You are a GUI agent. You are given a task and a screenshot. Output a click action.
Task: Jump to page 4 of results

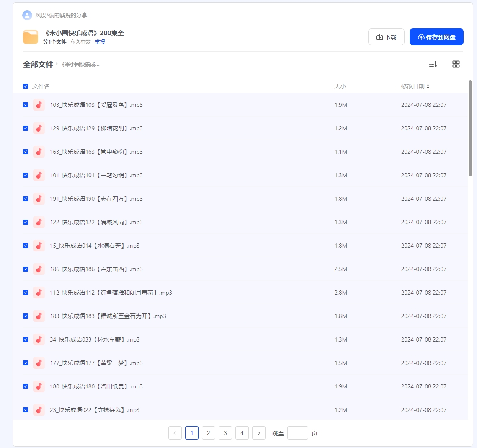242,433
